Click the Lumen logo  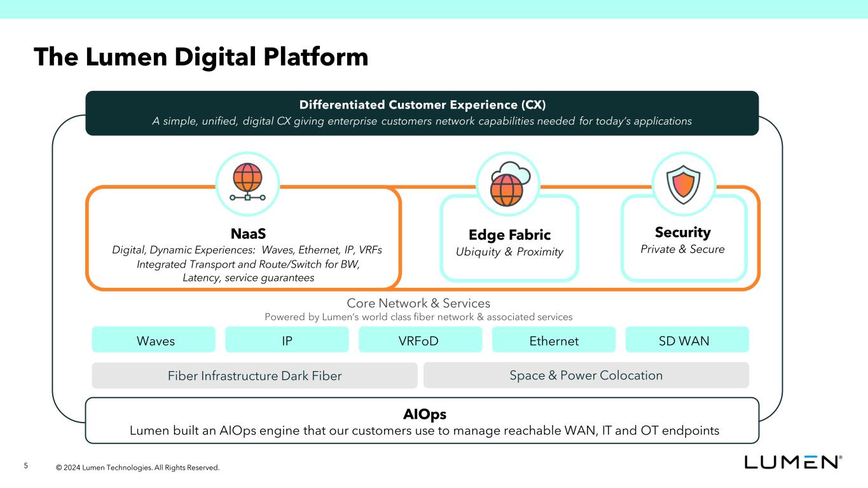793,462
